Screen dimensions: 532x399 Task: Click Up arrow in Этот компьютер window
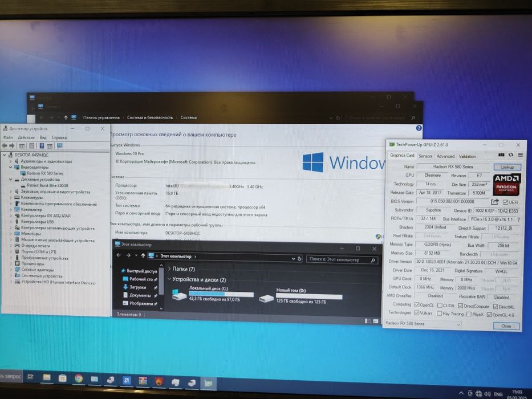[143, 255]
